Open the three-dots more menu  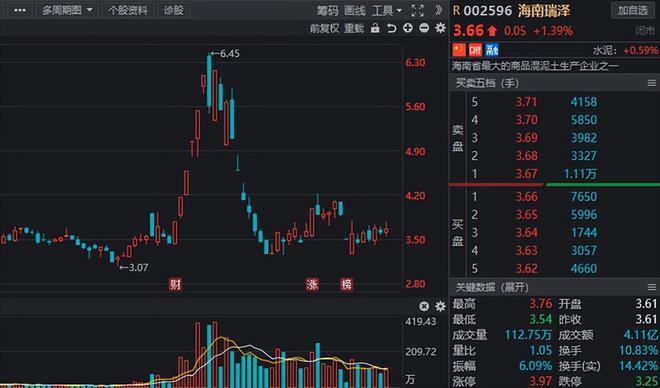coord(20,11)
